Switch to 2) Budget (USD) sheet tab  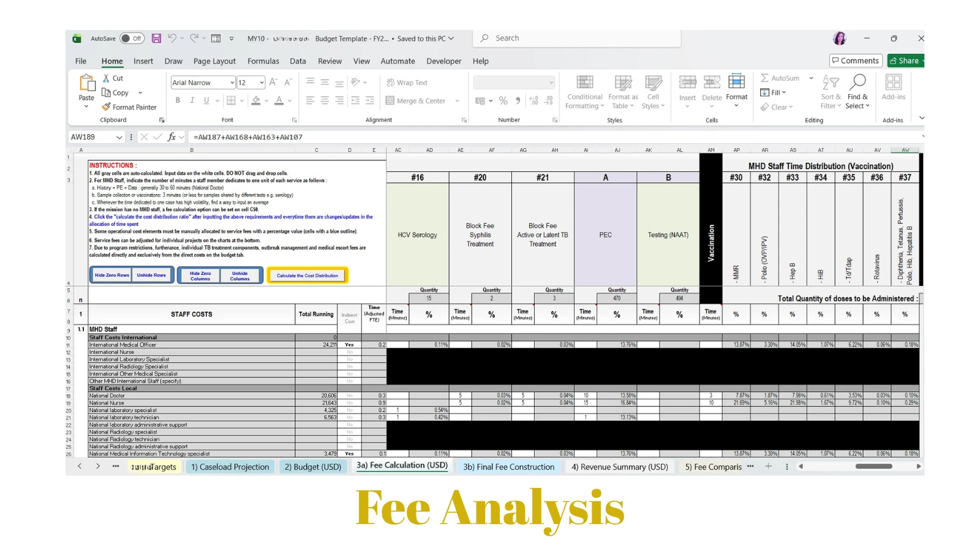(312, 467)
